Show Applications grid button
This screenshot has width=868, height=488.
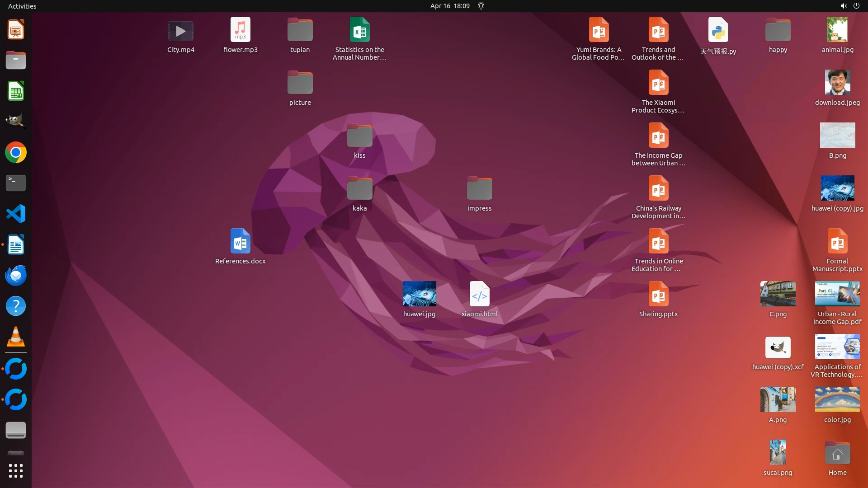[16, 471]
